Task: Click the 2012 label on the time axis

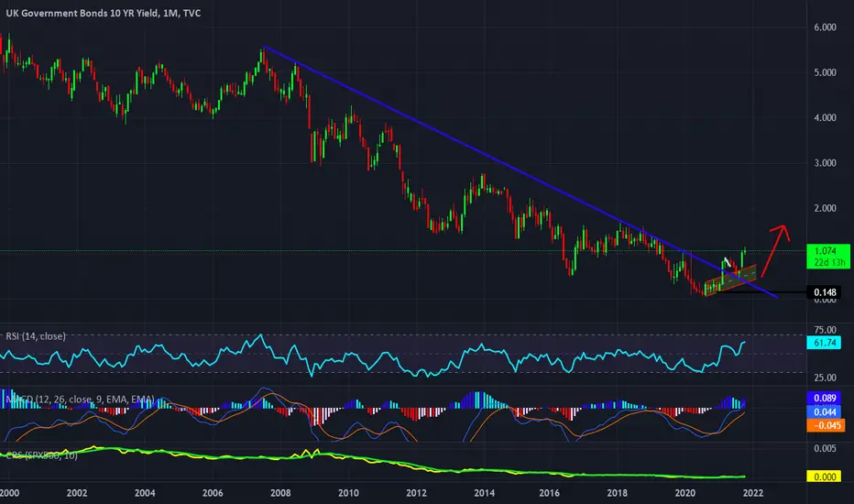Action: click(416, 493)
